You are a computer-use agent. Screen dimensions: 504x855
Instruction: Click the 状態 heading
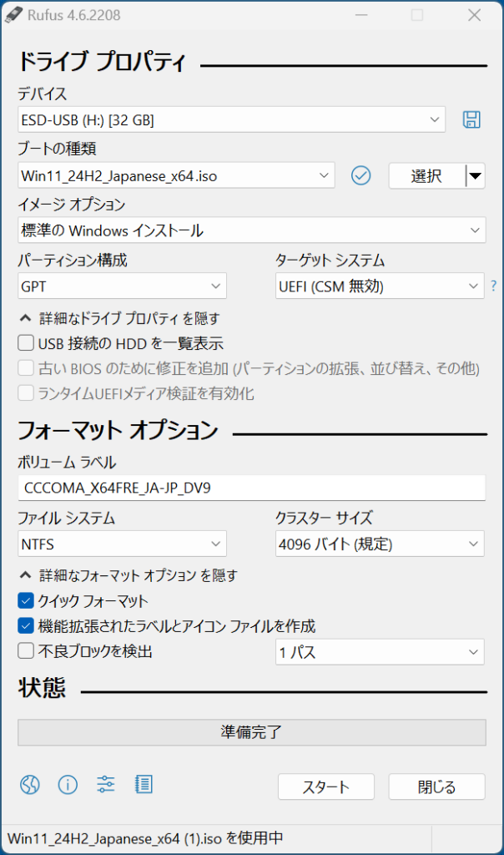click(42, 688)
